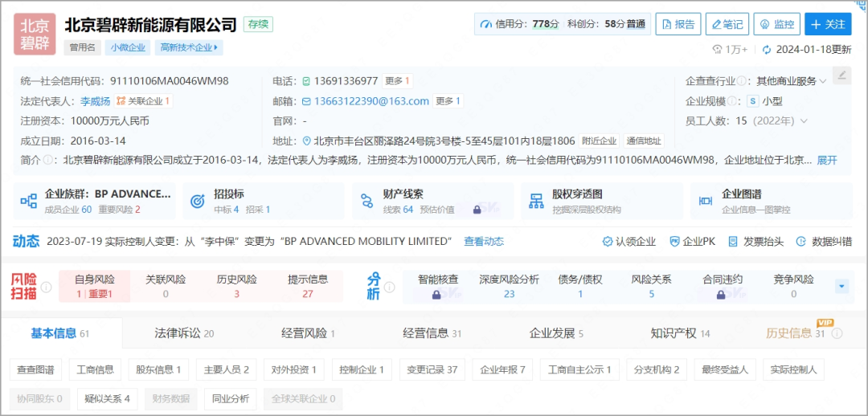The width and height of the screenshot is (868, 416).
Task: Click 工商信息 sub-section button
Action: [x=95, y=369]
